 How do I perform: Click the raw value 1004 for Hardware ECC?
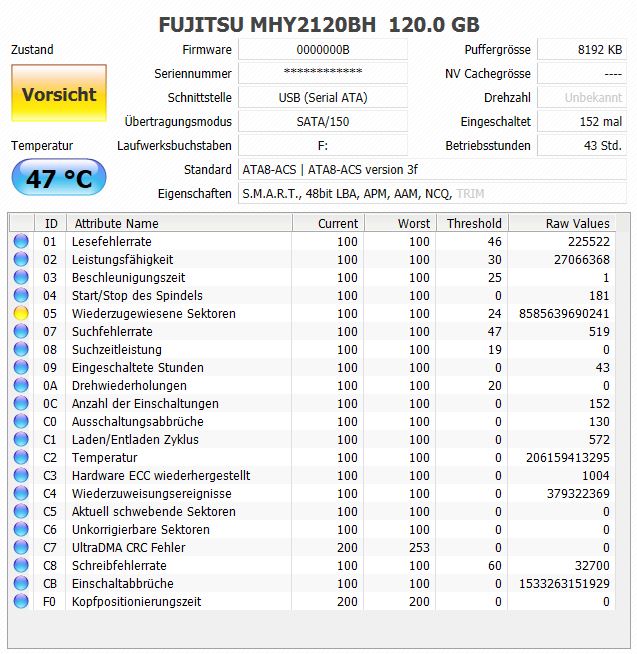point(596,475)
